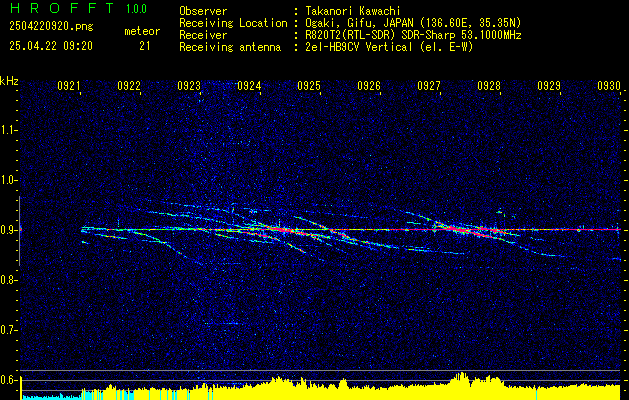Screen dimensions: 629x400
Task: Click the 1.0 kHz axis label
Action: click(x=8, y=180)
